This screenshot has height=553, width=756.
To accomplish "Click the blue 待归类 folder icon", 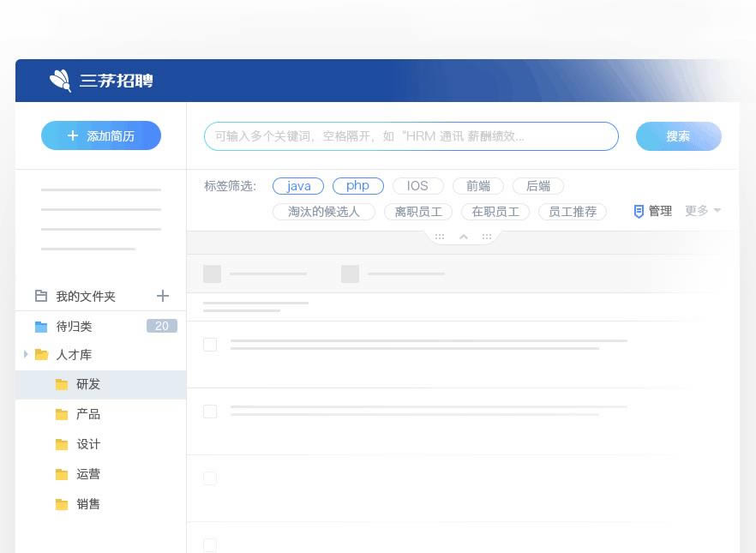I will coord(41,327).
